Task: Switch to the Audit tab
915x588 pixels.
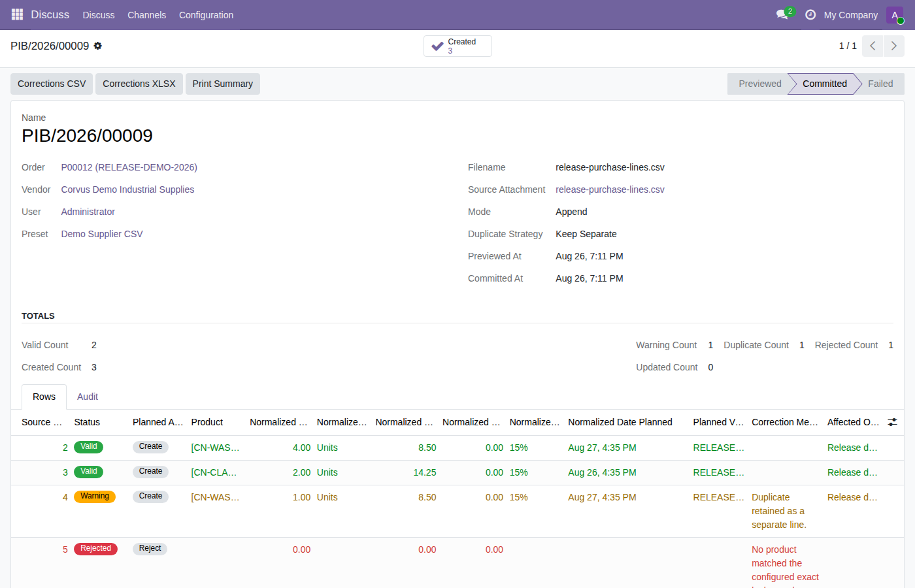Action: click(88, 397)
